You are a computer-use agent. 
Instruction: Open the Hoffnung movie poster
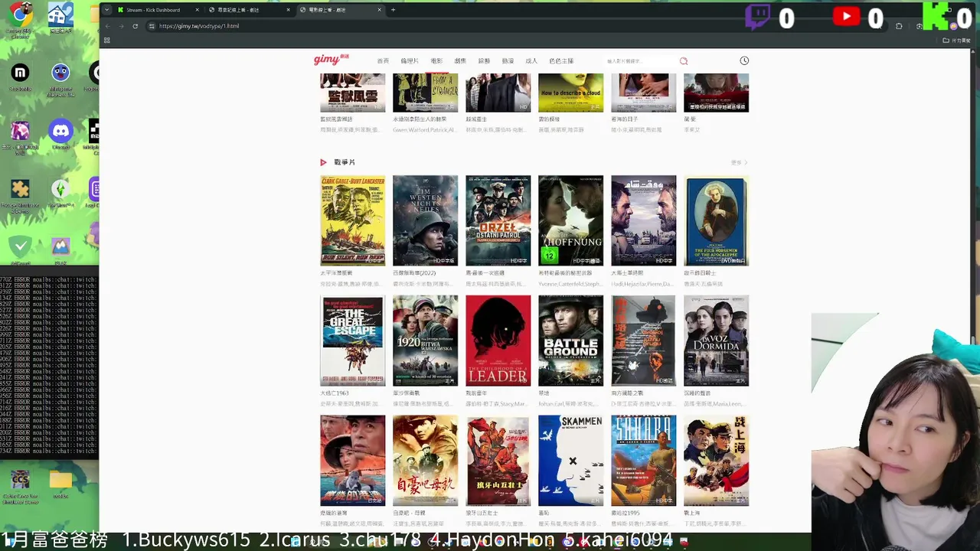[571, 220]
